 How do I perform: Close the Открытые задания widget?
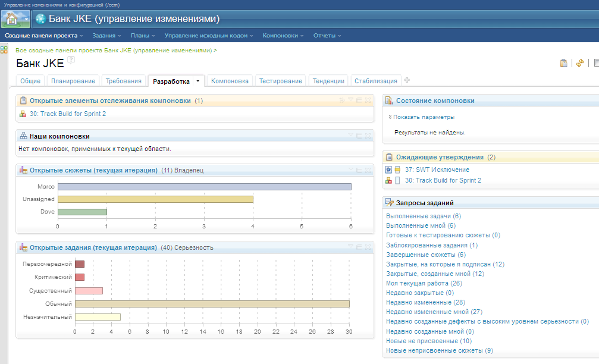pos(368,247)
